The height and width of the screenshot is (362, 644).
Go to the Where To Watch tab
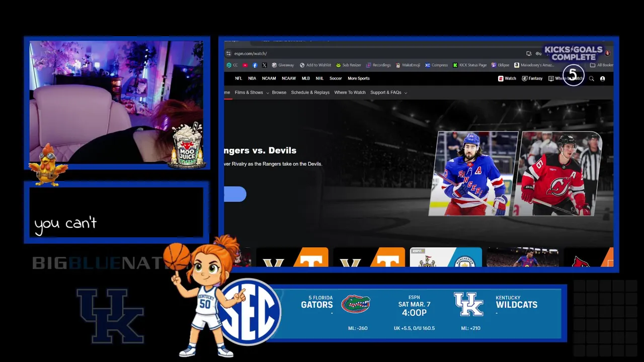pyautogui.click(x=350, y=93)
